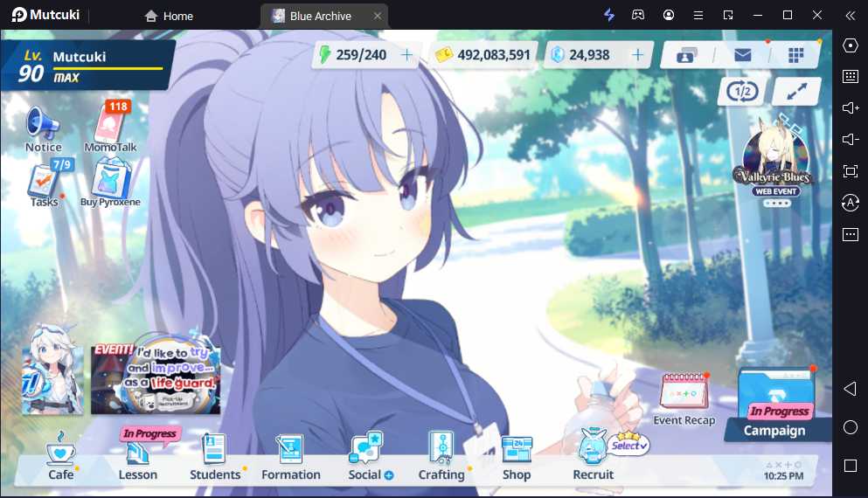Open the emulator hamburger menu
Image resolution: width=868 pixels, height=498 pixels.
click(698, 15)
